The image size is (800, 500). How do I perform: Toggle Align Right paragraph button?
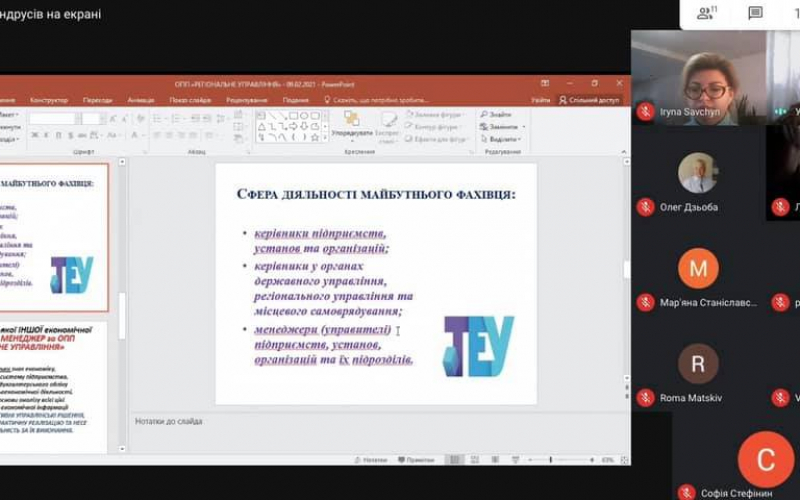click(182, 135)
